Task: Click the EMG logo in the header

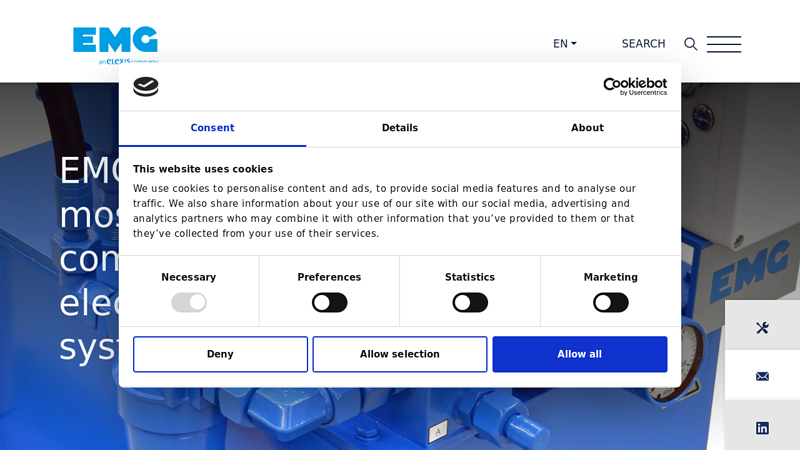Action: (115, 42)
